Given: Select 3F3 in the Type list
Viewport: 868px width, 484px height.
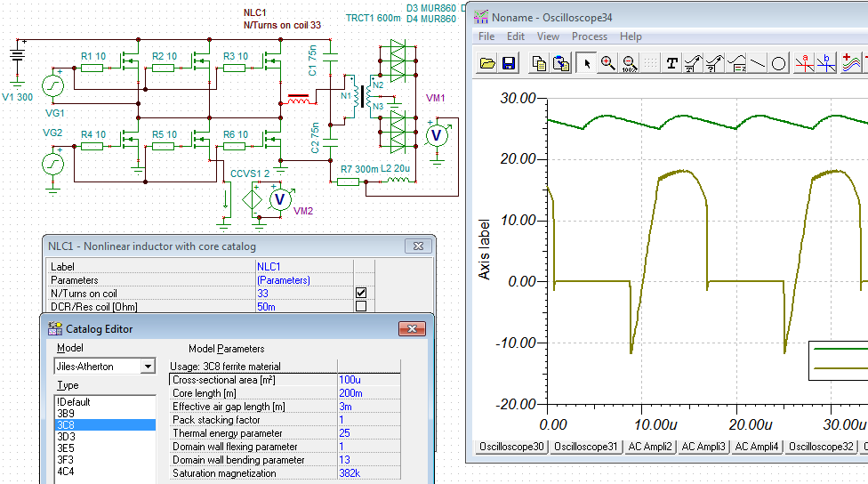Looking at the screenshot, I should tap(65, 460).
